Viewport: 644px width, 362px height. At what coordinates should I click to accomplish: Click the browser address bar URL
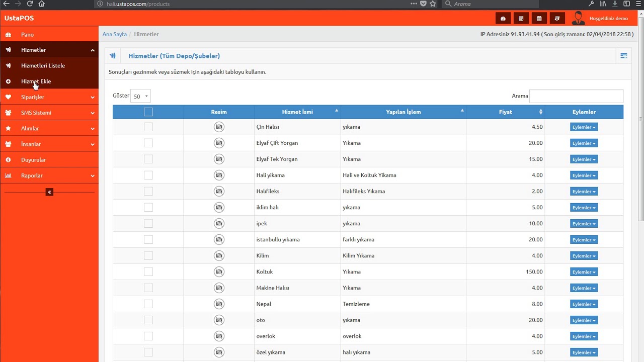point(138,4)
